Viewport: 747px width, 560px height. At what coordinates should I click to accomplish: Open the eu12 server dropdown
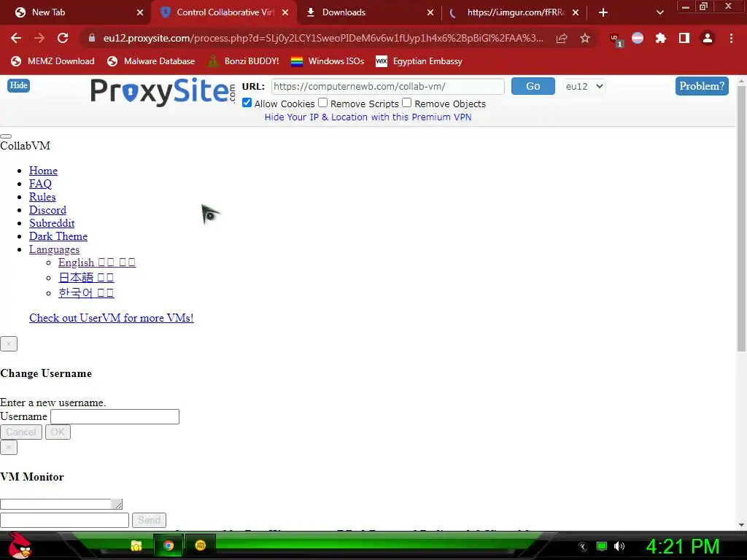click(x=584, y=86)
